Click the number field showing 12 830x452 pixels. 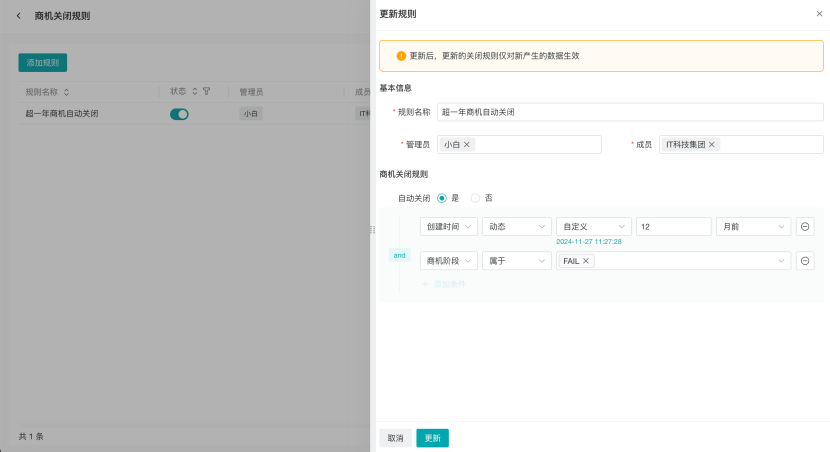(x=673, y=227)
